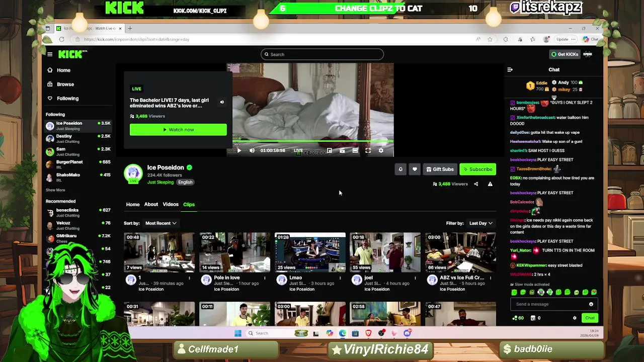Toggle the heart follow button
This screenshot has height=362, width=644.
[415, 169]
